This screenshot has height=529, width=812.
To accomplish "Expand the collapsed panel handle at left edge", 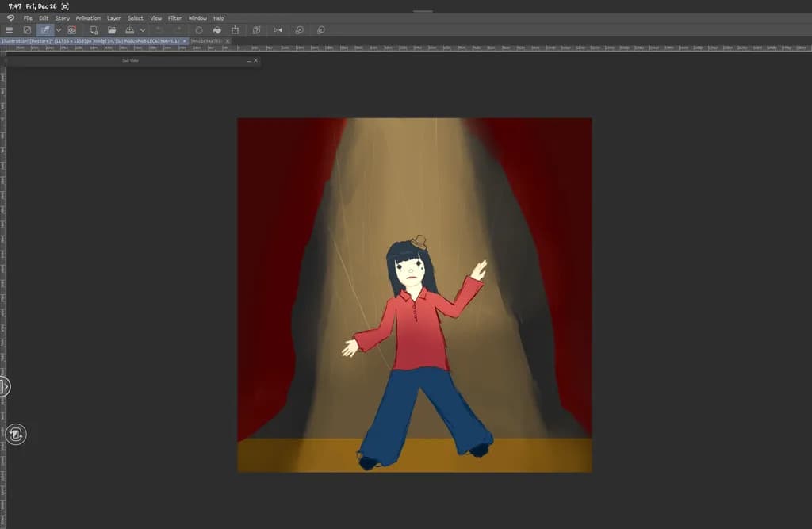I will coord(4,386).
